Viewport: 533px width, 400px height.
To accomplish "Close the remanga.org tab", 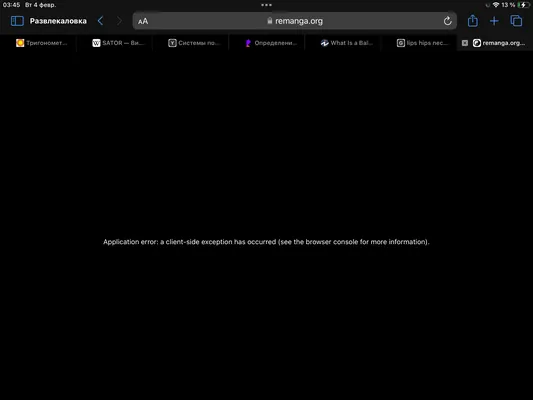I will (x=465, y=43).
